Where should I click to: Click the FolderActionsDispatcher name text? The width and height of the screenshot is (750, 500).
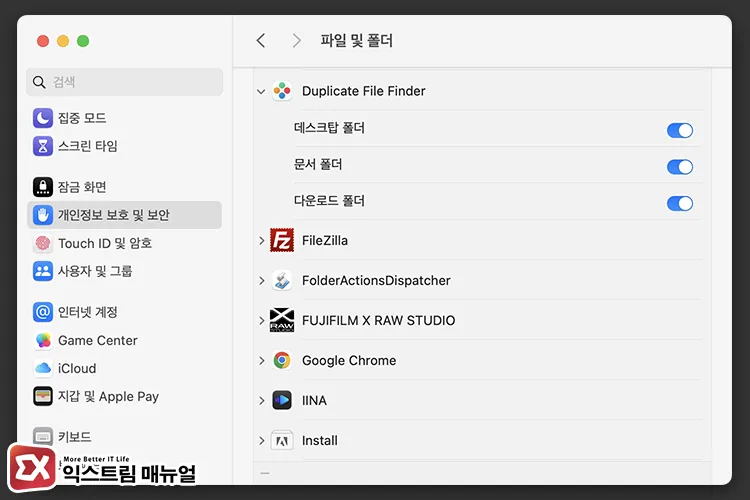[x=376, y=280]
